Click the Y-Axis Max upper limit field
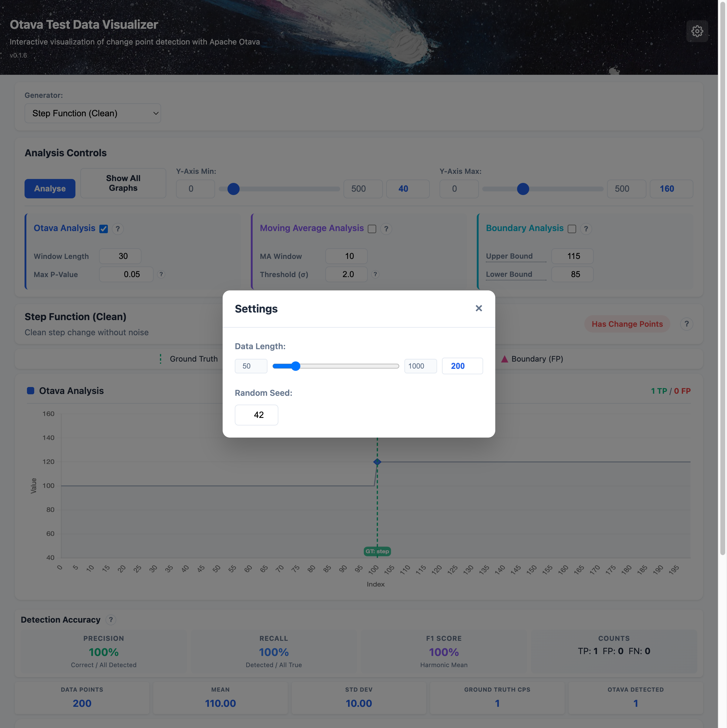The image size is (727, 728). coord(626,189)
